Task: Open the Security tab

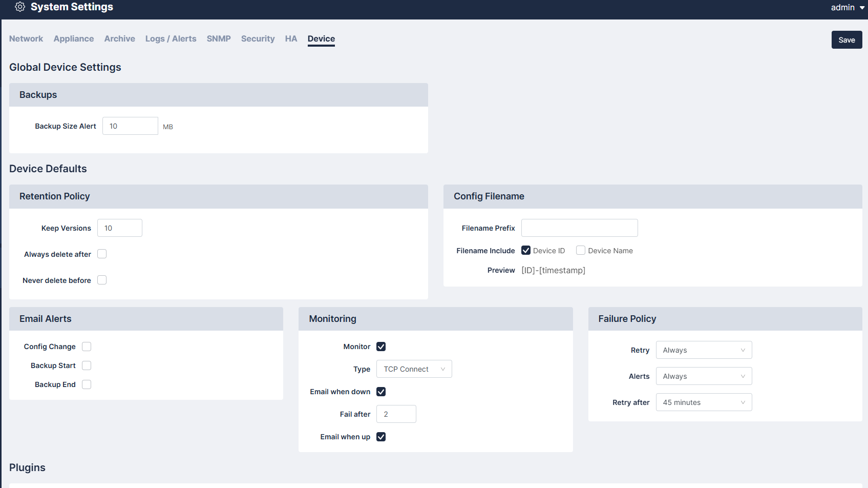Action: (x=258, y=39)
